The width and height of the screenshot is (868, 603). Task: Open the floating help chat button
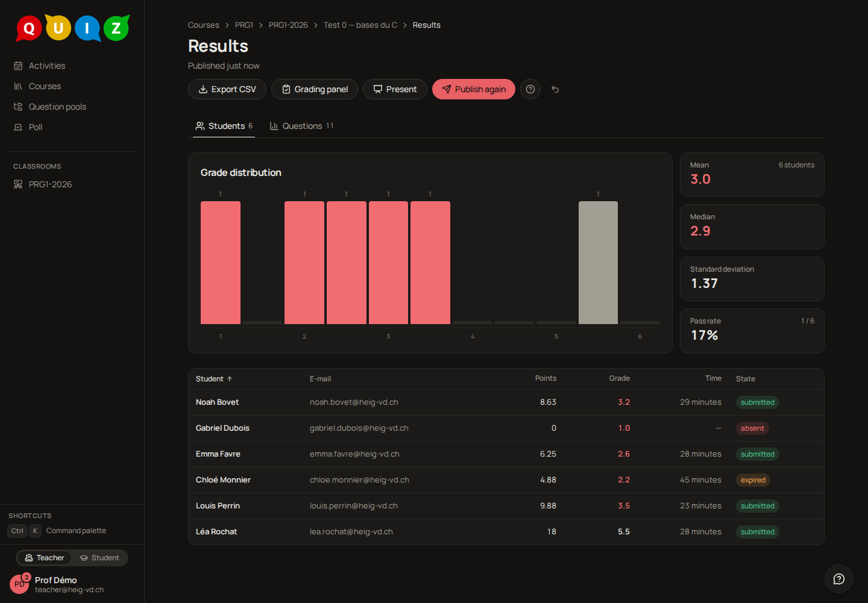[839, 579]
